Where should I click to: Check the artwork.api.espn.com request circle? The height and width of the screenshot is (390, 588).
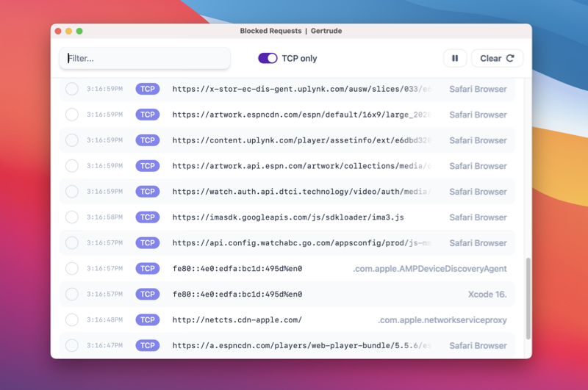point(72,166)
